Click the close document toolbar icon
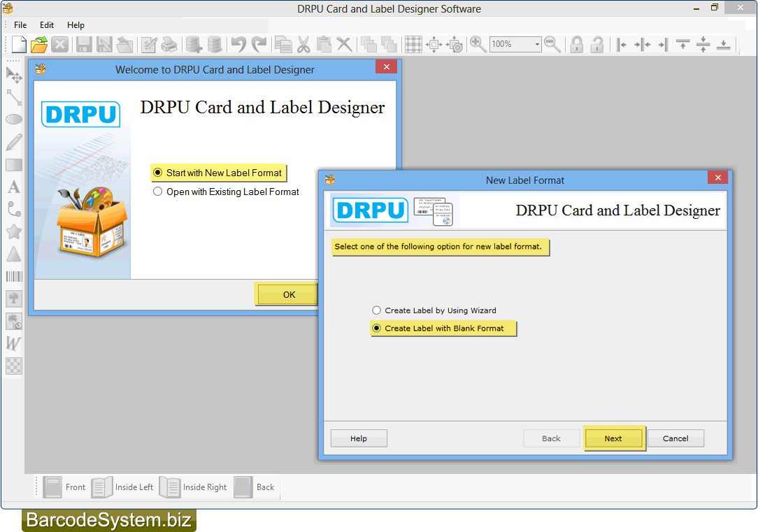The image size is (758, 532). click(59, 45)
